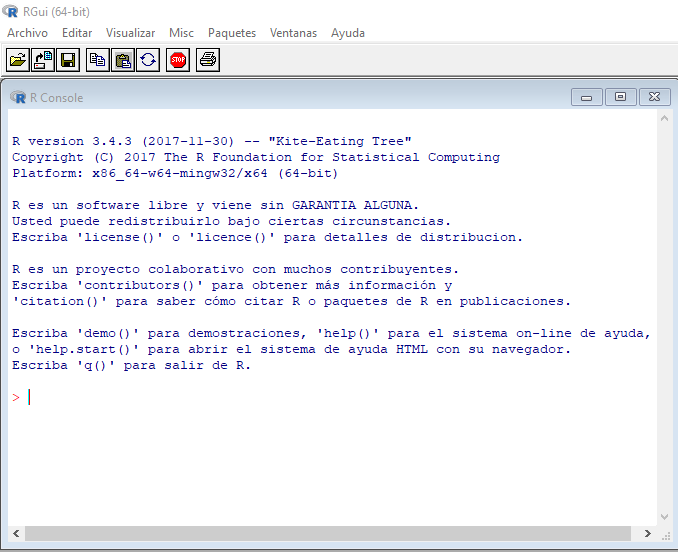Viewport: 678px width, 552px height.
Task: Open the Ventanas menu
Action: 293,33
